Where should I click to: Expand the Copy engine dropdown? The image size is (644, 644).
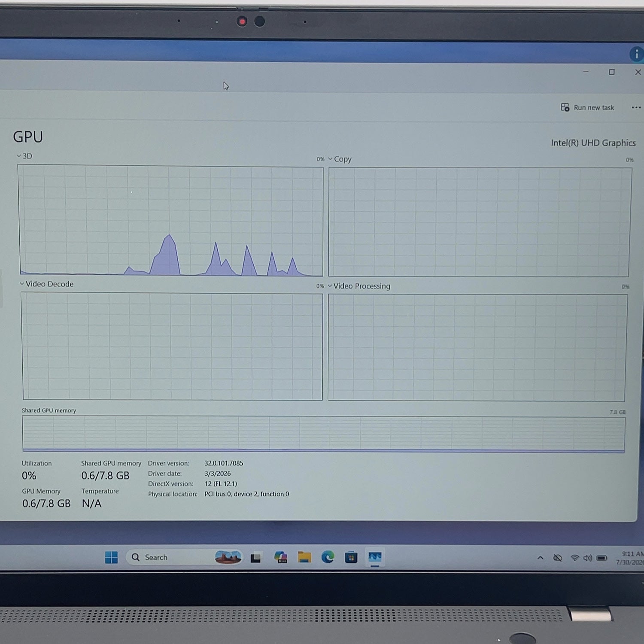(340, 159)
